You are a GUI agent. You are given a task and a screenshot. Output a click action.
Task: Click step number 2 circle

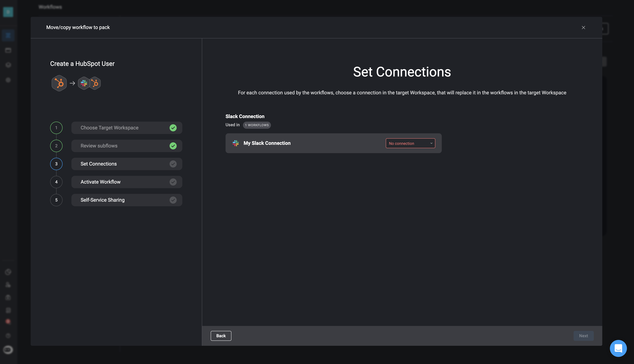pos(56,146)
